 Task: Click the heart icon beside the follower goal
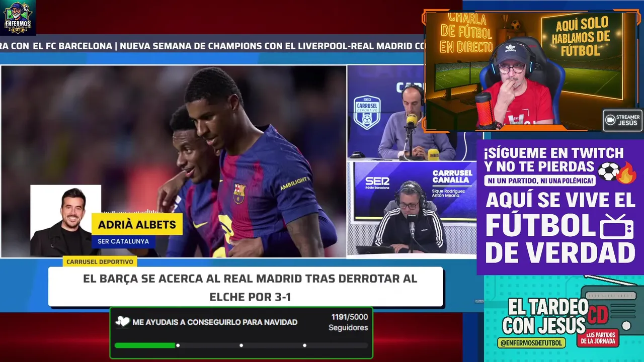pyautogui.click(x=122, y=322)
